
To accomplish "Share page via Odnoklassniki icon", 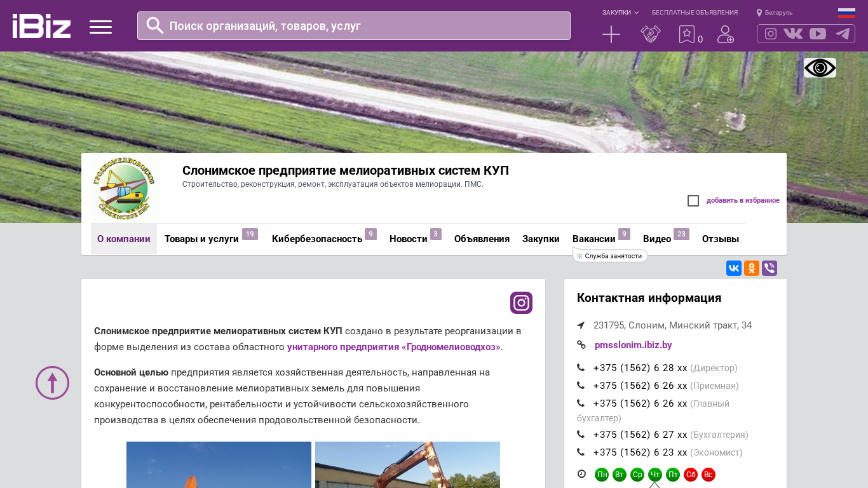I will 752,268.
